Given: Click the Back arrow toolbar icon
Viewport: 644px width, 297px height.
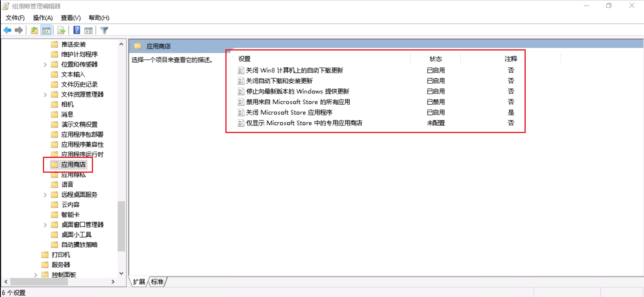Looking at the screenshot, I should [7, 30].
